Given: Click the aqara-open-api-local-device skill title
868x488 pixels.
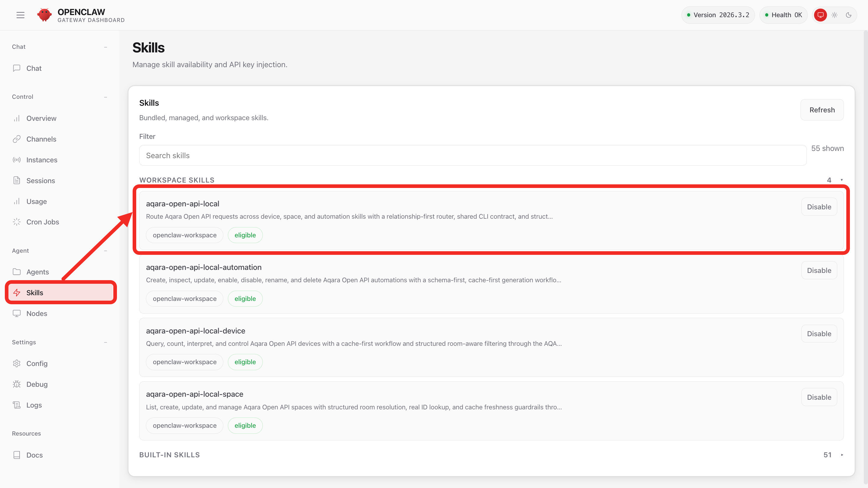Looking at the screenshot, I should pyautogui.click(x=195, y=331).
